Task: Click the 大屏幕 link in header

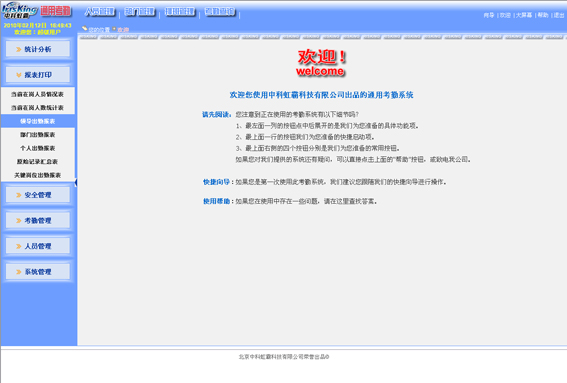Action: [524, 15]
